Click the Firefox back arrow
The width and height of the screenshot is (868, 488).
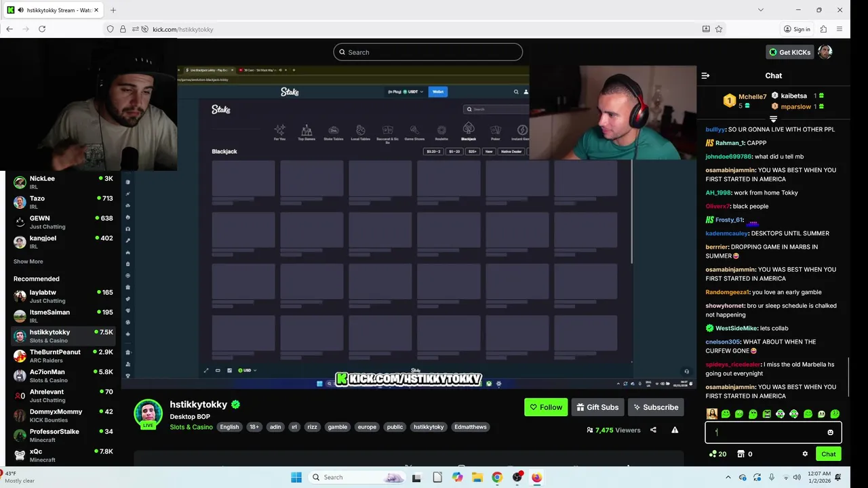pyautogui.click(x=9, y=29)
